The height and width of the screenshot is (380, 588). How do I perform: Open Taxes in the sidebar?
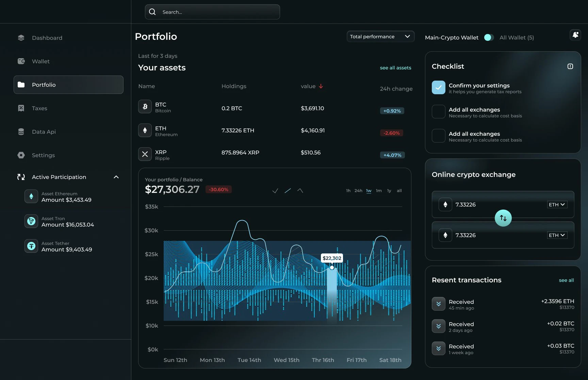coord(39,108)
